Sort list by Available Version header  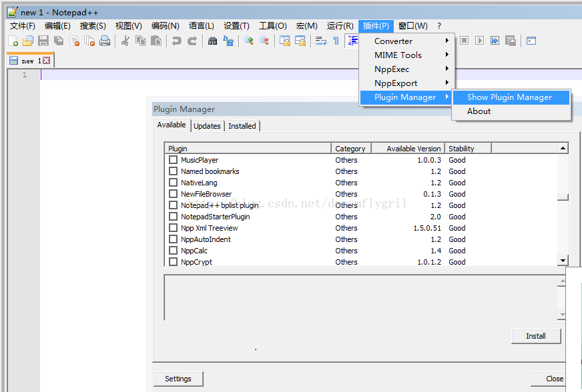[408, 149]
